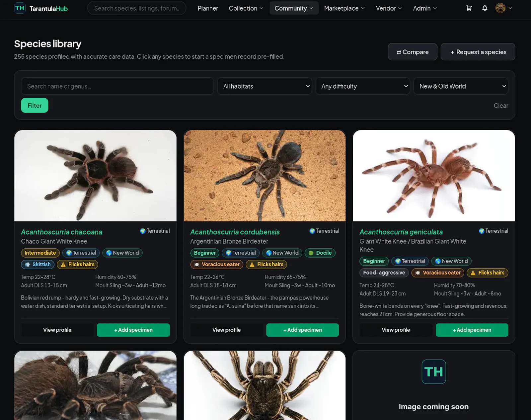
Task: Focus the Search name or genus field
Action: coord(117,86)
